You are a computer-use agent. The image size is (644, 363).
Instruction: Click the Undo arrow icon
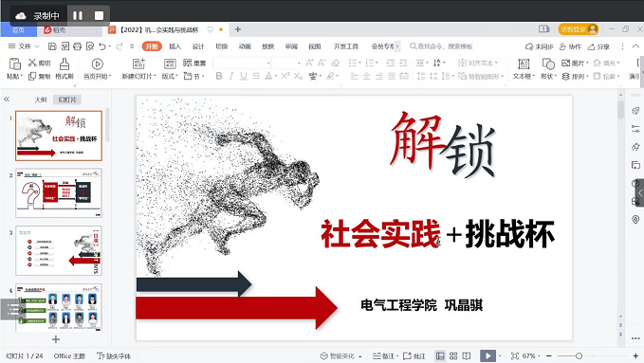(102, 46)
